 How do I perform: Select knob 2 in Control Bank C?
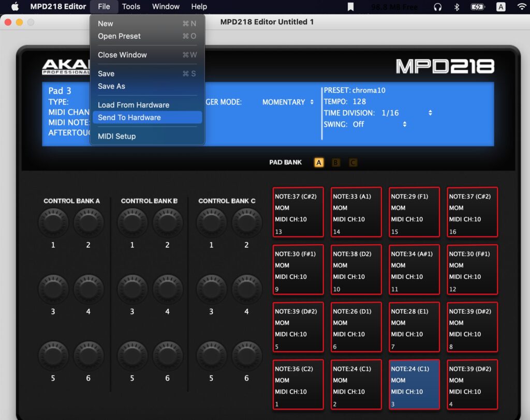tap(246, 222)
